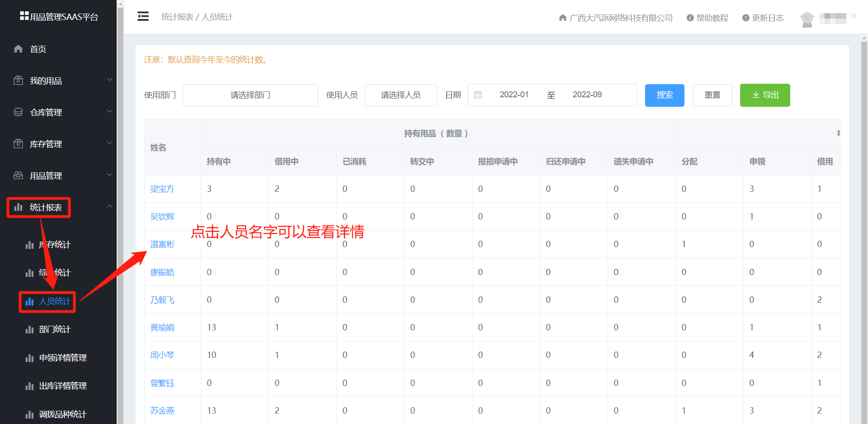Select 人员统计 submenu item

pyautogui.click(x=55, y=301)
